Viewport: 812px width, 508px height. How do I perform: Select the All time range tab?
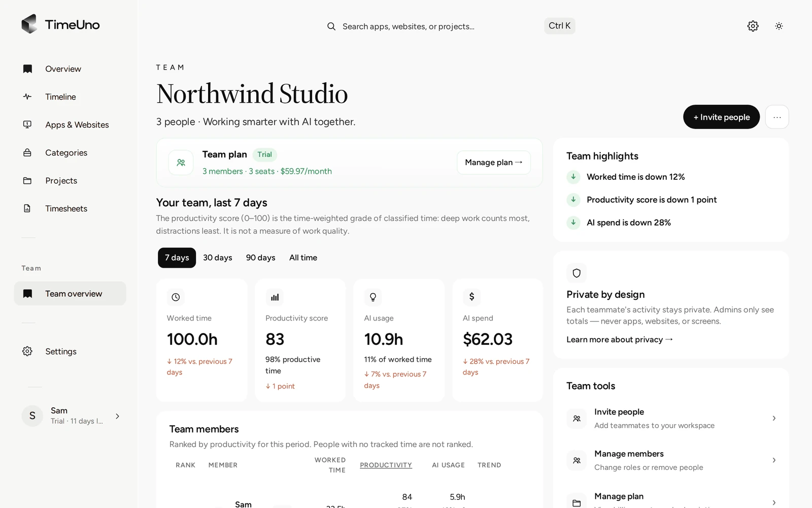pos(303,258)
